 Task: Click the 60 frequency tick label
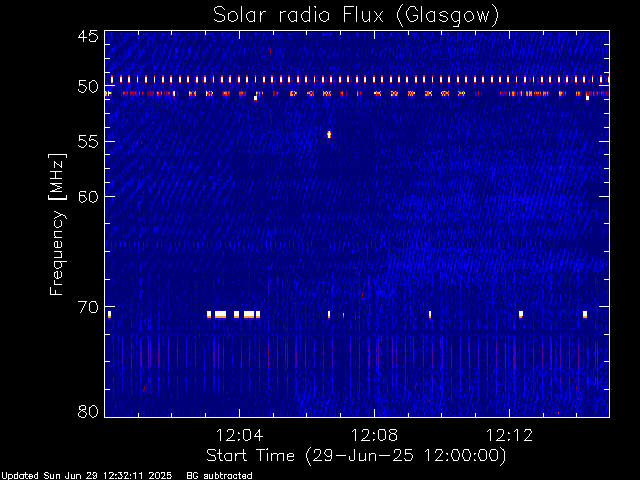click(88, 196)
